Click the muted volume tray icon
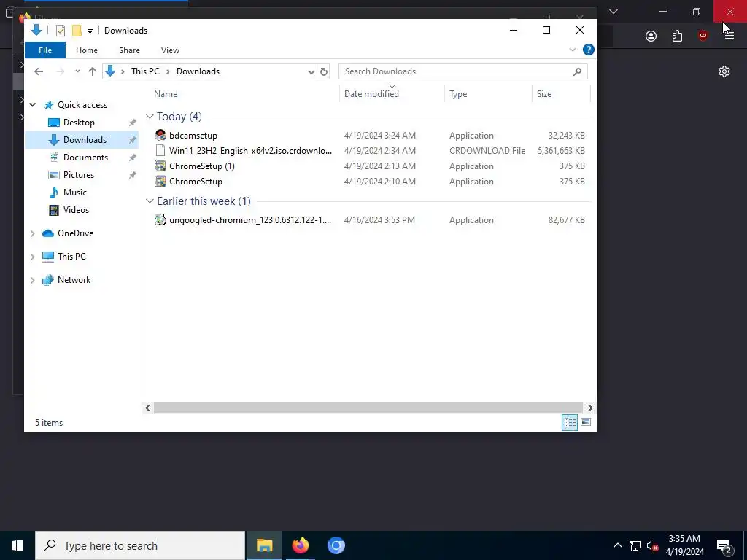Image resolution: width=747 pixels, height=560 pixels. click(652, 545)
